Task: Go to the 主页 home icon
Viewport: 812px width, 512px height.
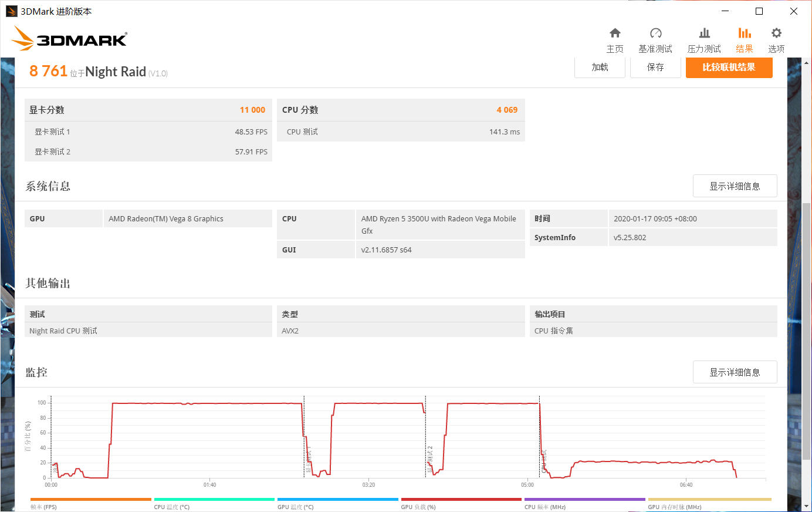Action: (x=615, y=33)
